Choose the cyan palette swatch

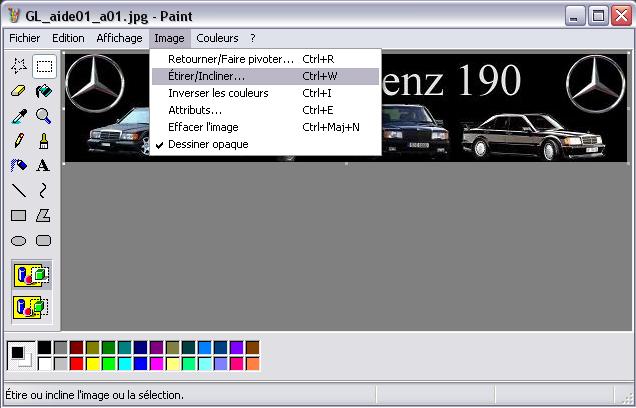click(x=125, y=364)
